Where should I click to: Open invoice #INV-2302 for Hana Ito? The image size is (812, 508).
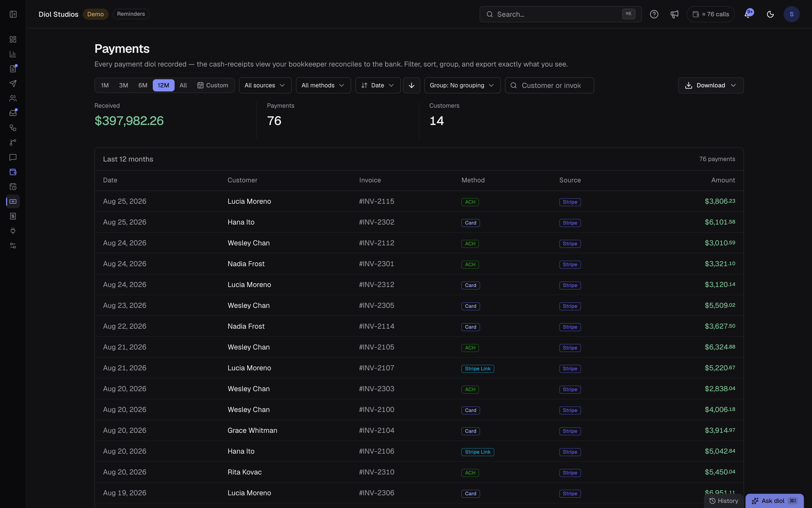pyautogui.click(x=377, y=222)
